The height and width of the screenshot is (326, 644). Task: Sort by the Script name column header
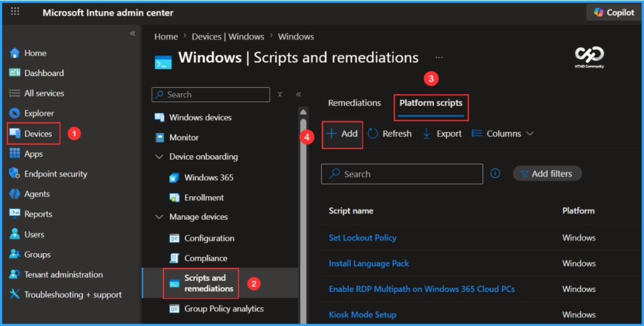(x=351, y=211)
